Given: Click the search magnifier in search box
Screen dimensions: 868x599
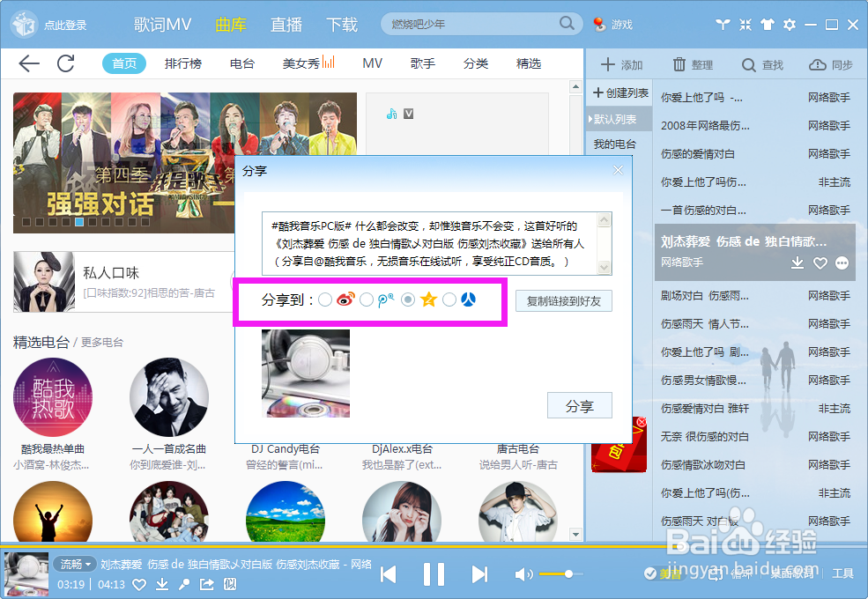Looking at the screenshot, I should tap(567, 23).
